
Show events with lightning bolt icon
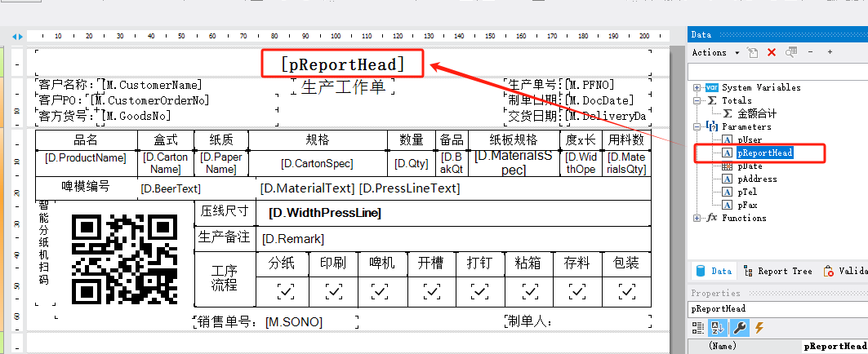(759, 328)
